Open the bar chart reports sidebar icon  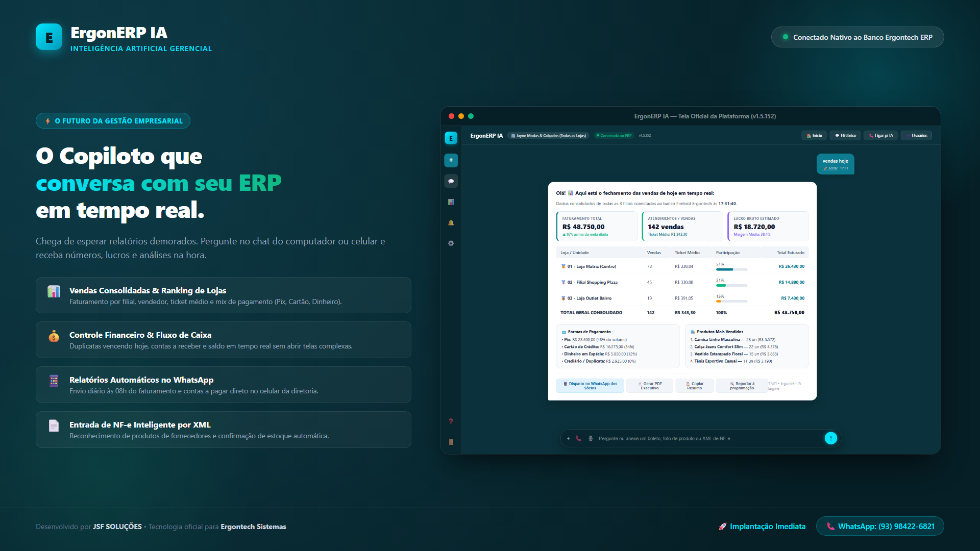[x=451, y=202]
